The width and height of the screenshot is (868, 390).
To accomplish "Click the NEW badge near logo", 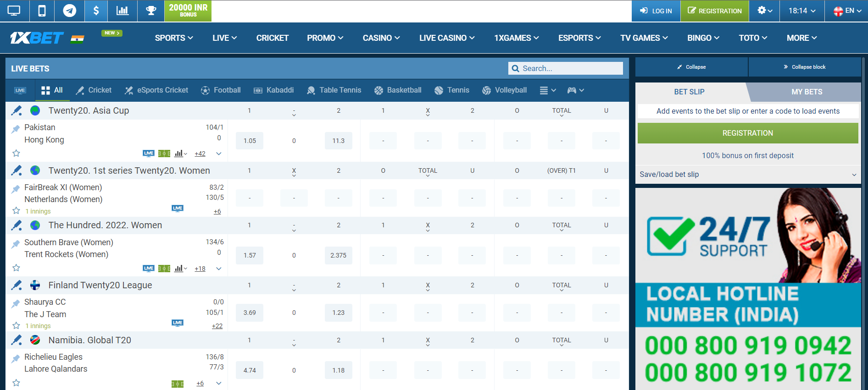I will pos(111,33).
